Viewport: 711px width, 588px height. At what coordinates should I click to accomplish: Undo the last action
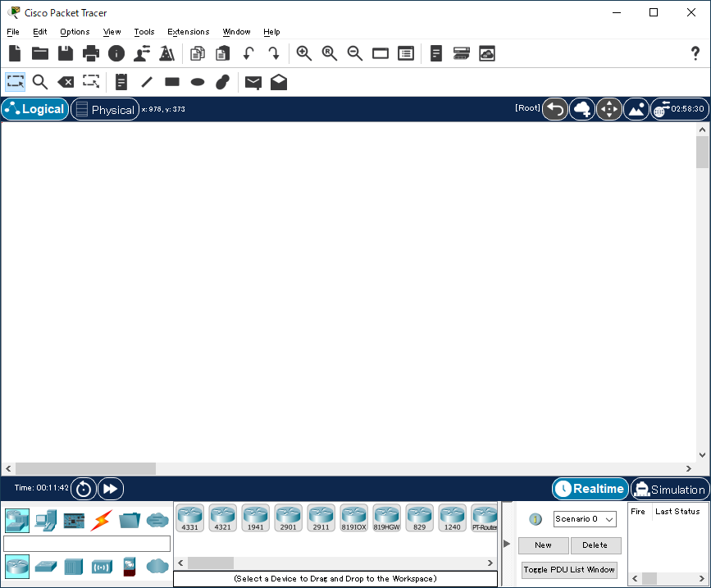[x=248, y=53]
